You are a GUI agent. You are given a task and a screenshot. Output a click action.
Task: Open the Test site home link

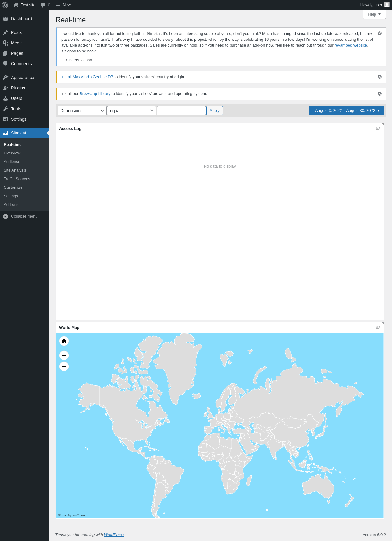click(x=24, y=5)
